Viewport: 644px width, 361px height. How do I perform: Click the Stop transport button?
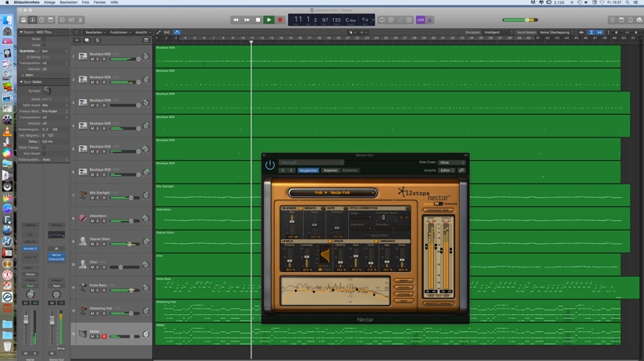tap(258, 20)
